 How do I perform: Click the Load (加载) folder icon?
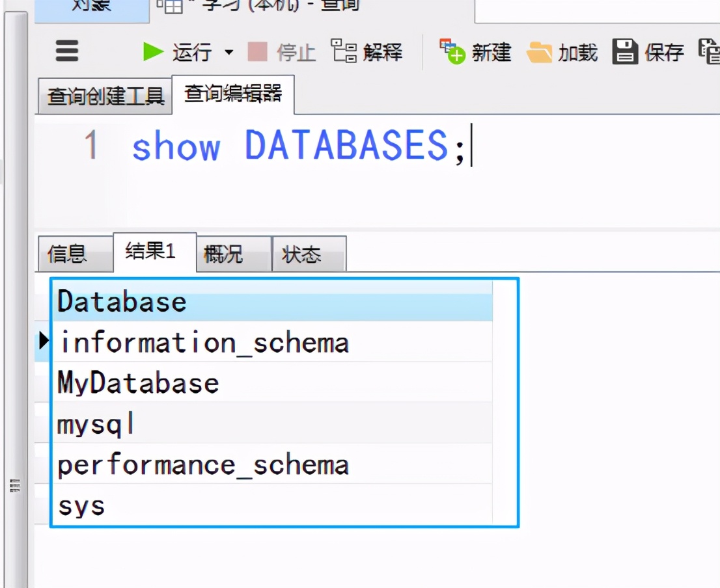tap(539, 52)
